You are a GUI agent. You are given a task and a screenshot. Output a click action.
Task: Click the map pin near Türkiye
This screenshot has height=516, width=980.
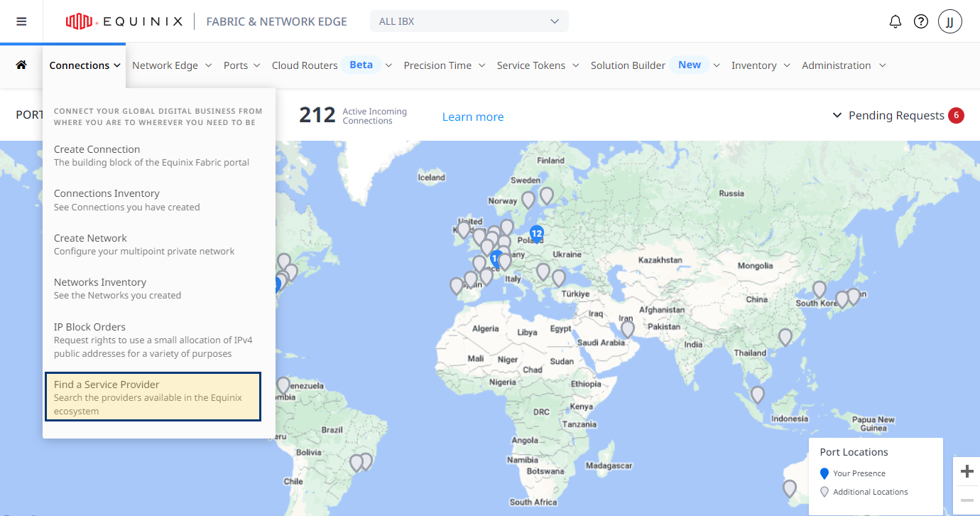pos(559,278)
